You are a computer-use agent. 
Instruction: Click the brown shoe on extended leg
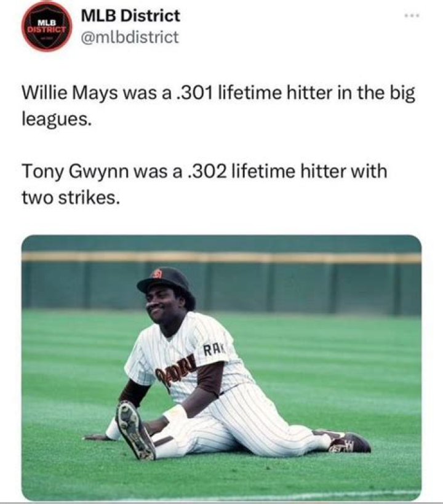point(350,441)
